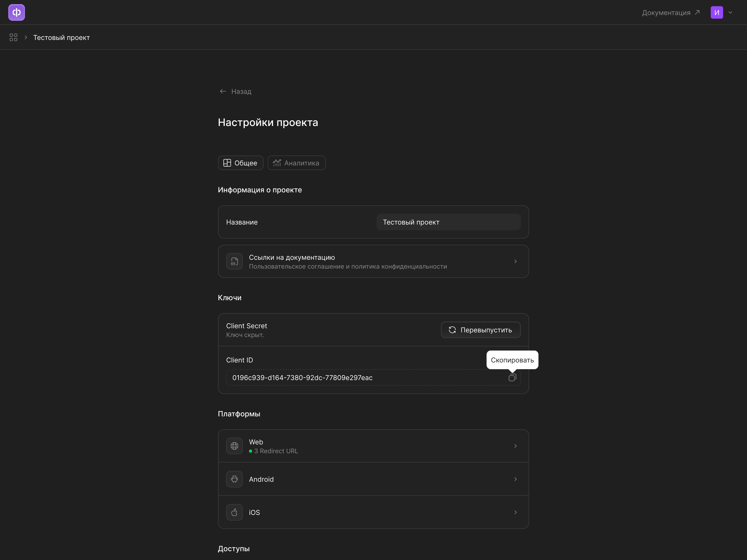Open the Web platform row
Image resolution: width=747 pixels, height=560 pixels.
pos(373,446)
